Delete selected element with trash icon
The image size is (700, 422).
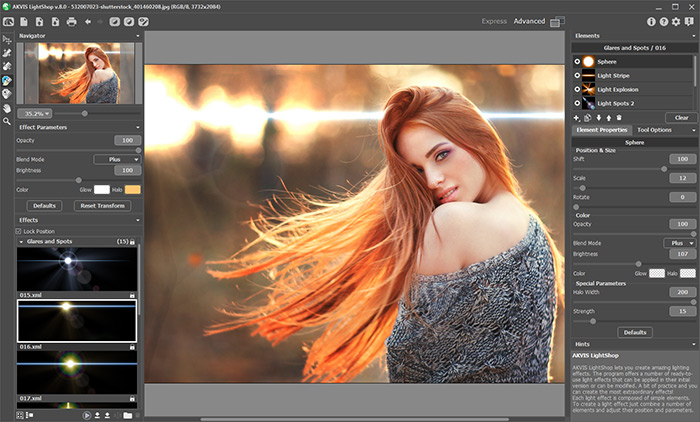[x=619, y=118]
